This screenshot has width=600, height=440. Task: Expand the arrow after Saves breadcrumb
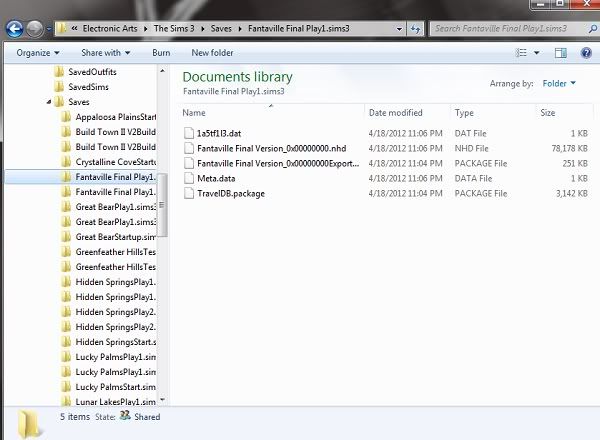click(x=240, y=29)
